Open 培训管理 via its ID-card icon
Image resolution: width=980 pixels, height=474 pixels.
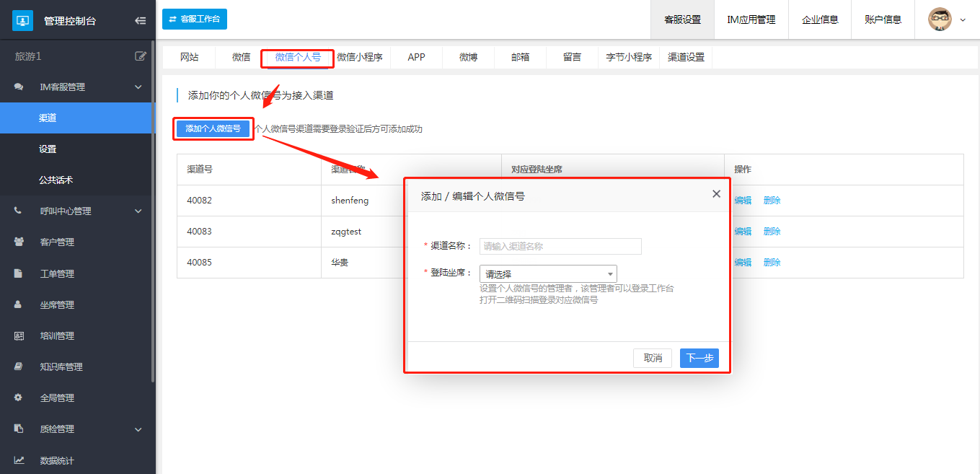coord(19,335)
